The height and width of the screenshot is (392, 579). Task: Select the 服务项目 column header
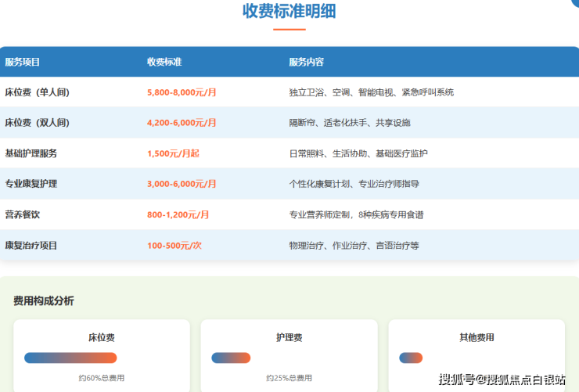click(22, 62)
